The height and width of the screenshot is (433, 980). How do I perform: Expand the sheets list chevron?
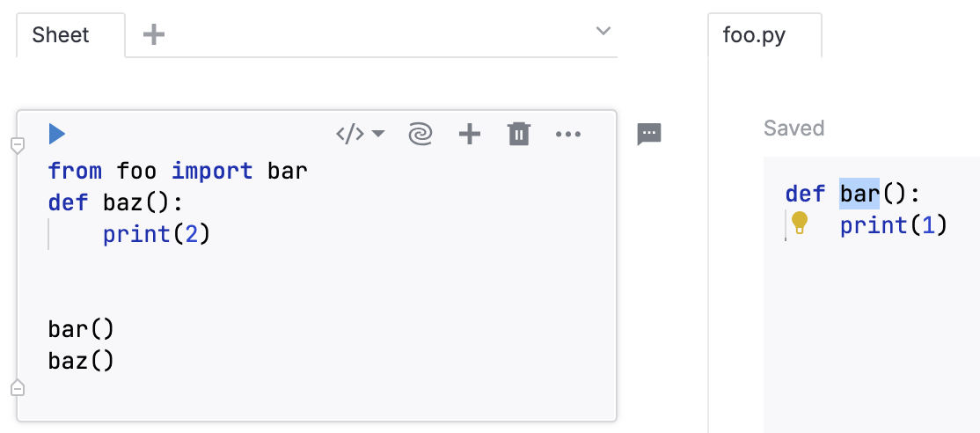click(603, 32)
